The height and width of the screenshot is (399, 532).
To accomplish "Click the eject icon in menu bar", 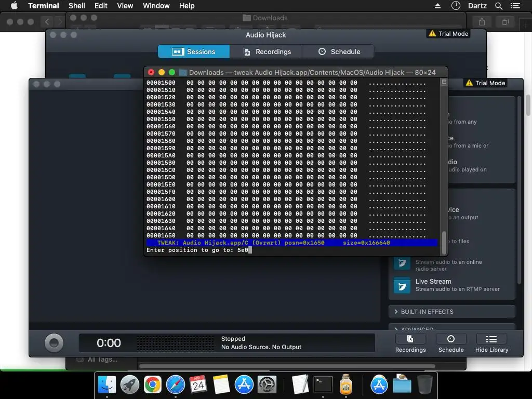I will coord(437,6).
